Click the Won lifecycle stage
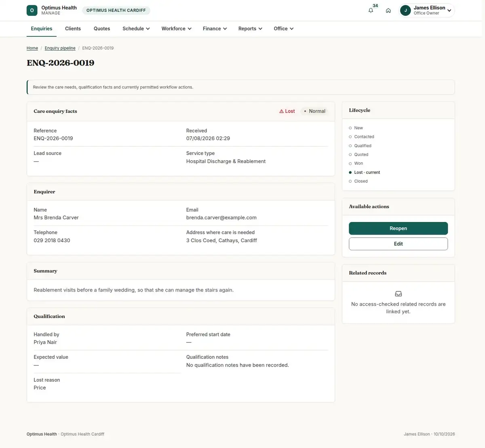The width and height of the screenshot is (485, 448). [356, 163]
